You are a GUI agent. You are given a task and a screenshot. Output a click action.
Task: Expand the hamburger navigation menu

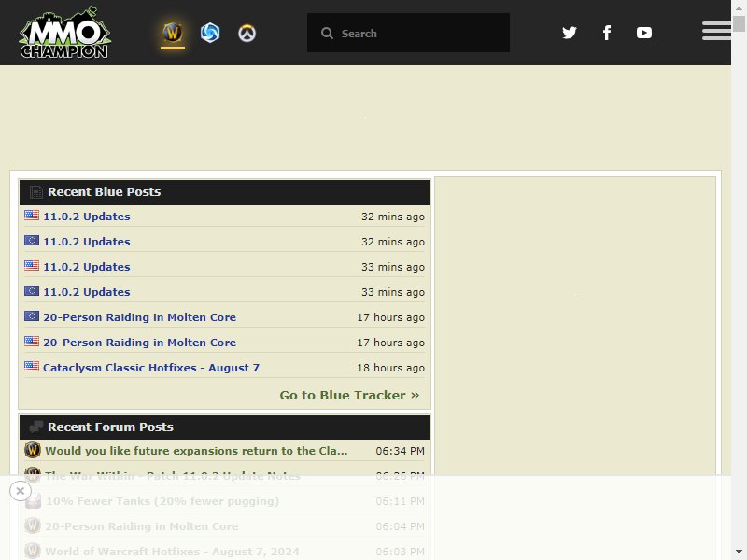[716, 31]
